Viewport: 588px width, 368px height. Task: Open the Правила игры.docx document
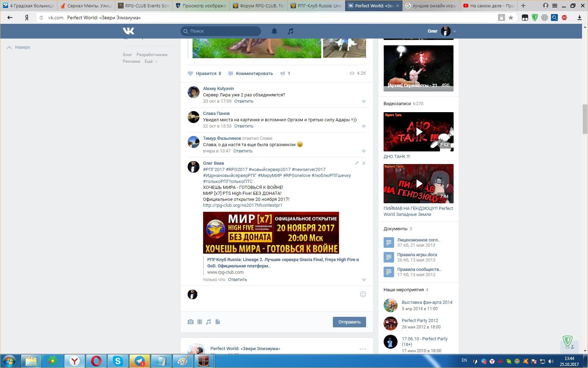[x=417, y=255]
